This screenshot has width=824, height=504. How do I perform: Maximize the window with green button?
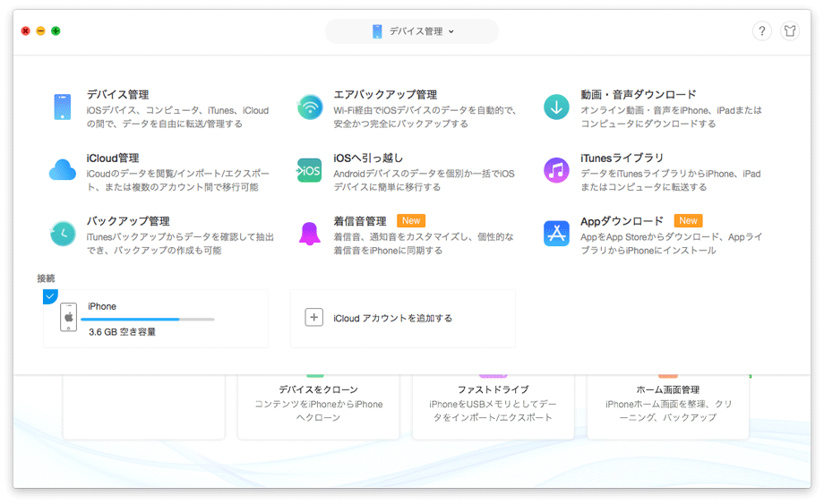(x=56, y=31)
